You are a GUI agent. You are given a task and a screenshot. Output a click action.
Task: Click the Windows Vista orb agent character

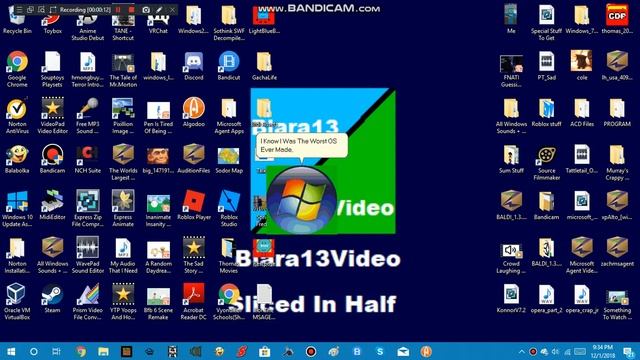(x=302, y=200)
